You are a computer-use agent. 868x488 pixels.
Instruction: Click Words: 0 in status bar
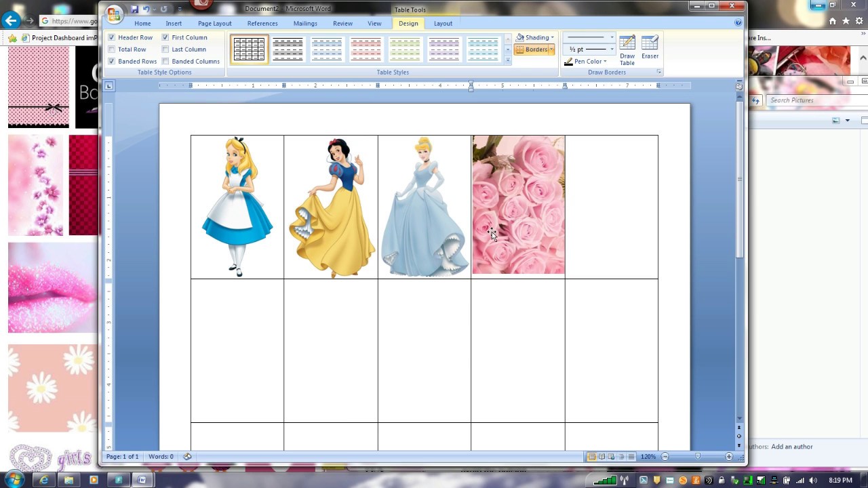(x=161, y=457)
